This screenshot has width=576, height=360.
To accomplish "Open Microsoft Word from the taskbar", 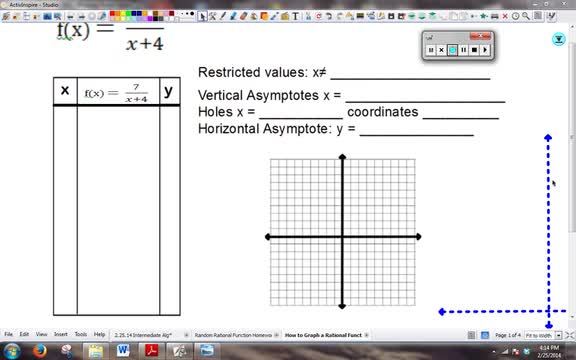I will [123, 350].
